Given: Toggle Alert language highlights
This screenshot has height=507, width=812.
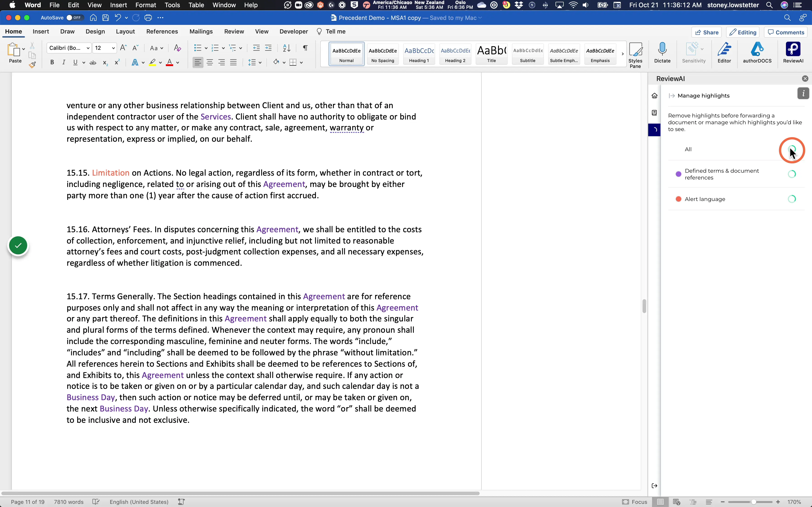Looking at the screenshot, I should coord(792,199).
